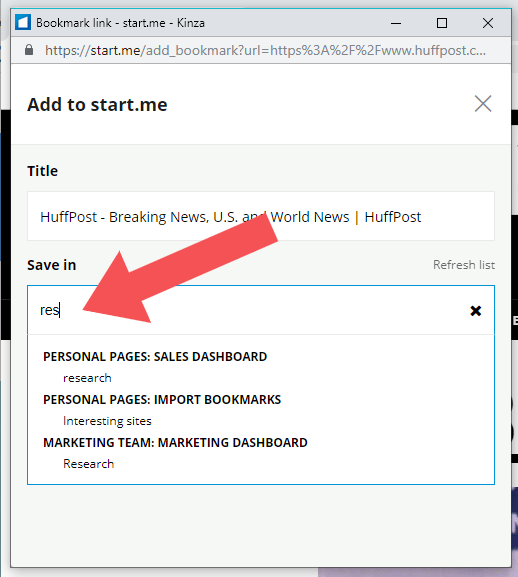Click the start.me favicon in title bar
The height and width of the screenshot is (577, 518).
tap(23, 23)
